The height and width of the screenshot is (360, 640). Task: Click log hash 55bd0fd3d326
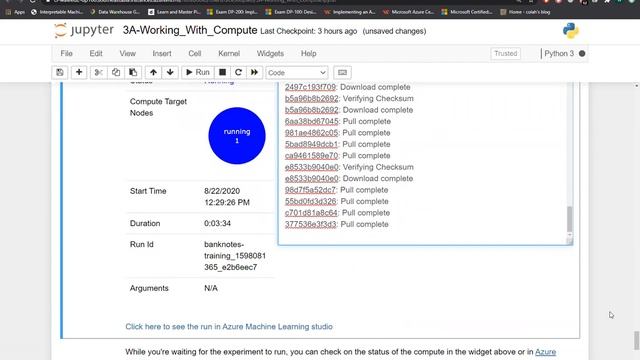click(x=311, y=201)
